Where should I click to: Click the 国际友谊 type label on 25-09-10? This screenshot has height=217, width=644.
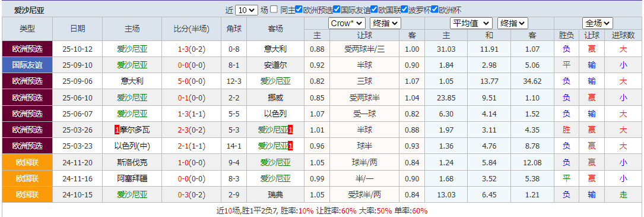point(27,65)
